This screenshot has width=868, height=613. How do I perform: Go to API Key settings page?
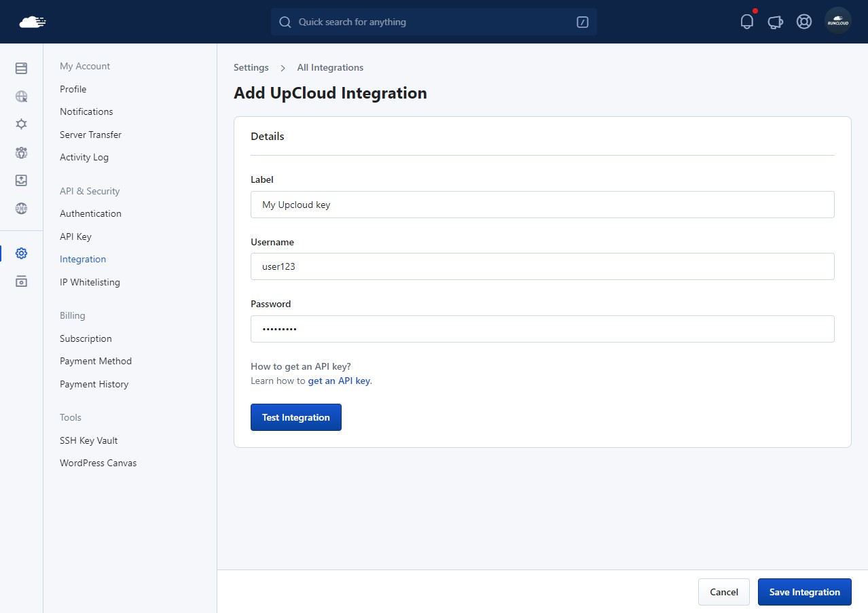(x=75, y=237)
